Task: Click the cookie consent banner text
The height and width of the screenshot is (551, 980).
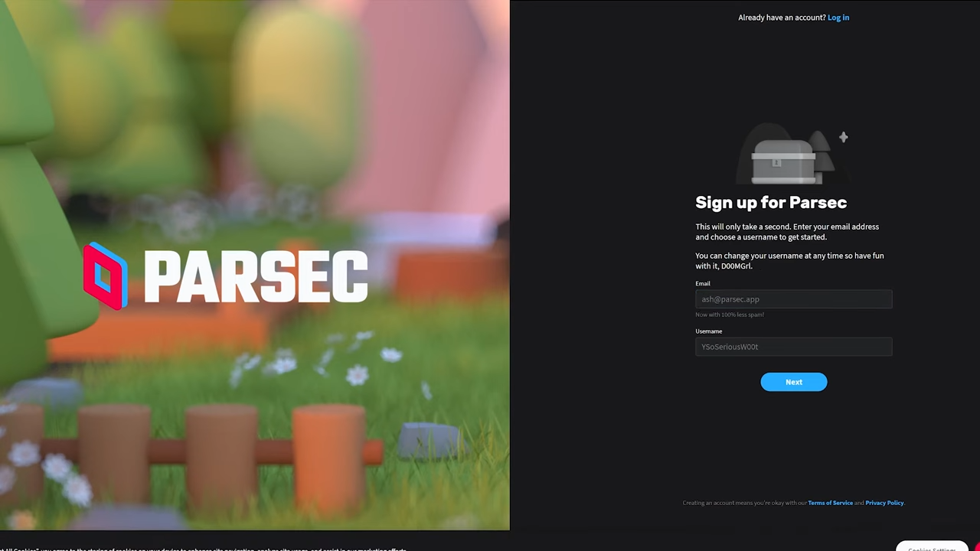Action: (204, 549)
